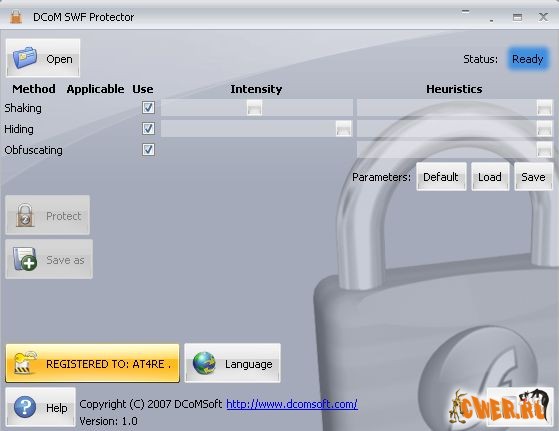The image size is (559, 431).
Task: Click the Shaking method label
Action: tap(23, 108)
